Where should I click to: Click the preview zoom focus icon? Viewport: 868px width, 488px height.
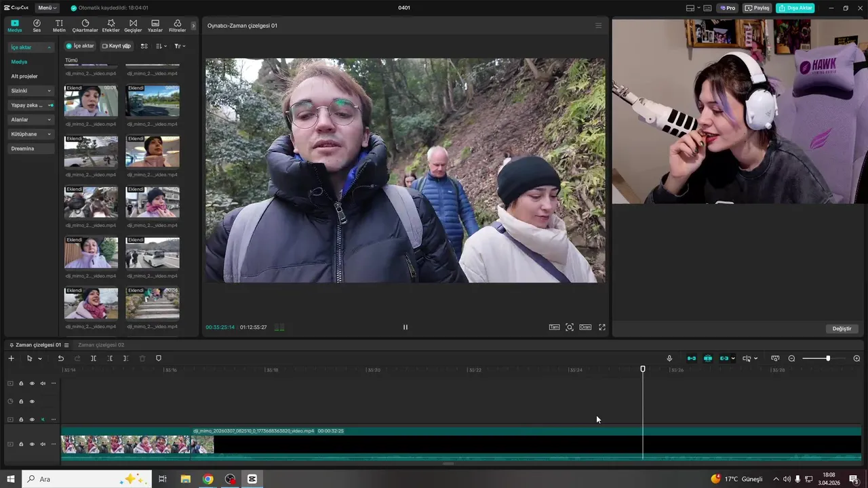pos(570,327)
